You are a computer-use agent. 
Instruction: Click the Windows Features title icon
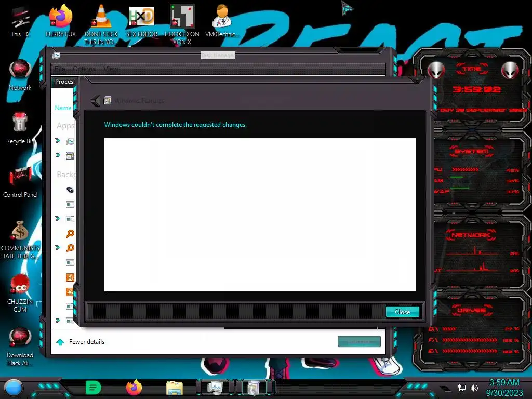click(108, 100)
